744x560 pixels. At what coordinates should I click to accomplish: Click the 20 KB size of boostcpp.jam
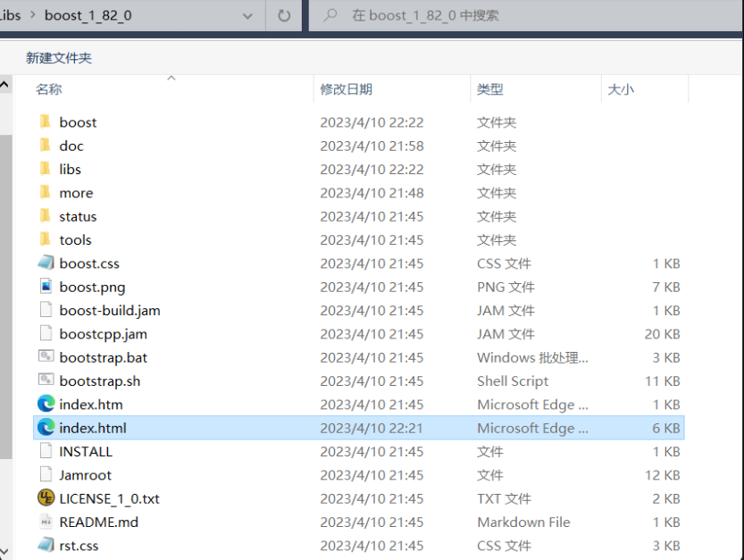coord(662,334)
